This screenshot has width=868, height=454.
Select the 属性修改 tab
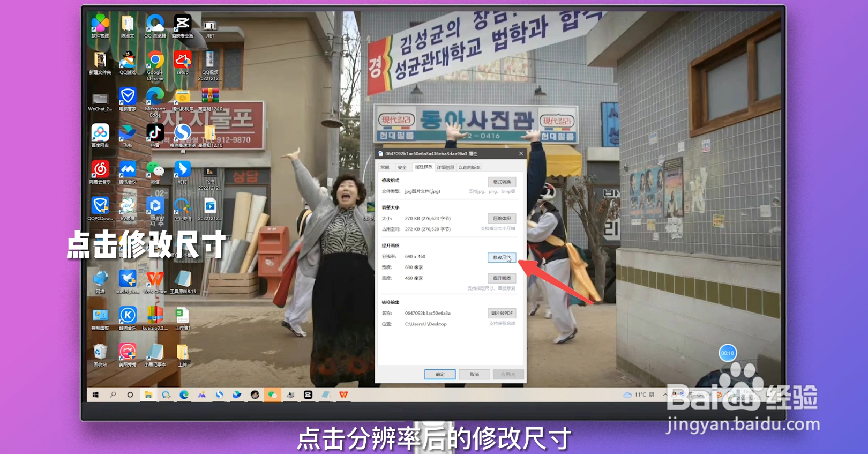click(x=423, y=167)
